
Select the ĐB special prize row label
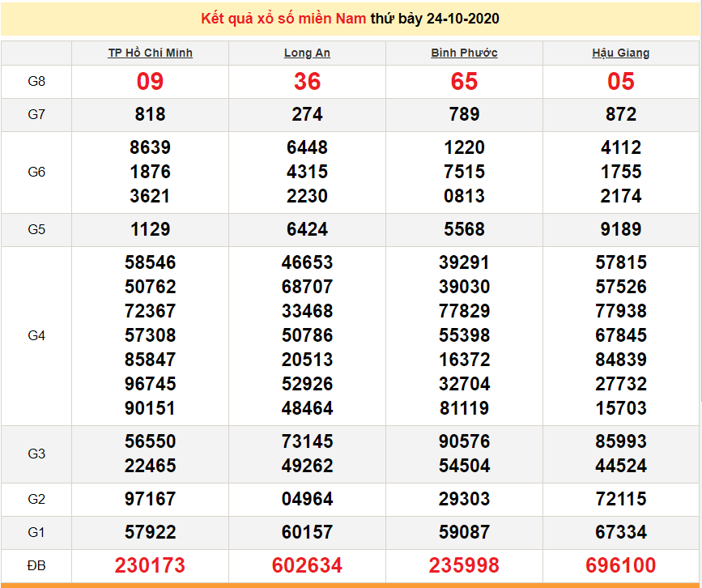tap(36, 565)
